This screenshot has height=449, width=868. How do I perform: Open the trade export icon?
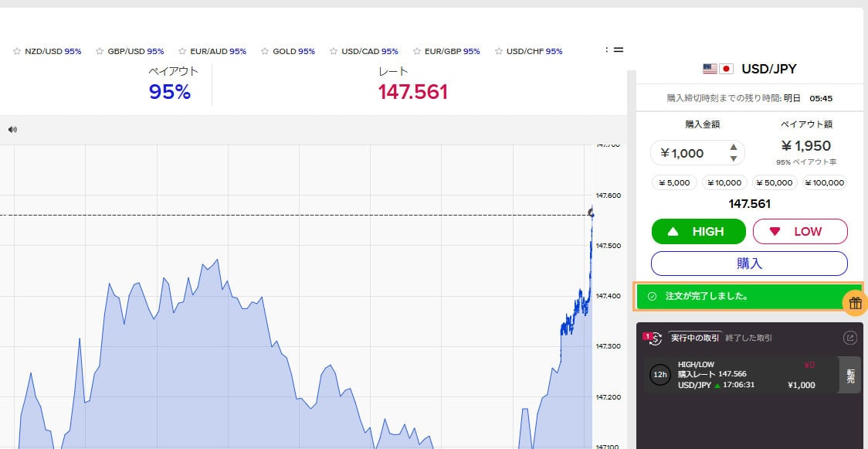[849, 338]
